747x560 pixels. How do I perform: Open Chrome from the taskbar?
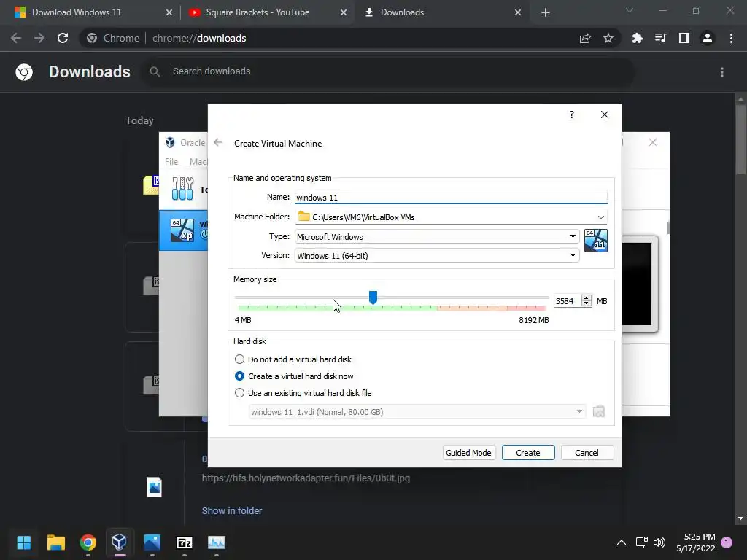pyautogui.click(x=88, y=542)
